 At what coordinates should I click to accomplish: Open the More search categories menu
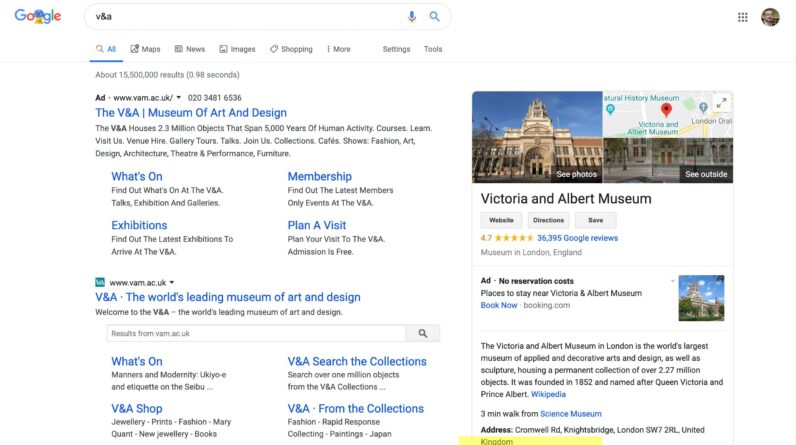click(x=338, y=49)
